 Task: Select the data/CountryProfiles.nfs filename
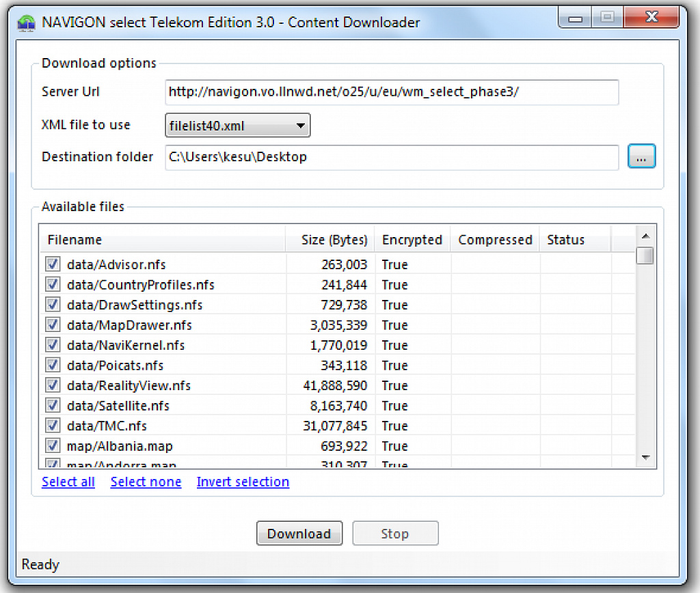[x=141, y=285]
